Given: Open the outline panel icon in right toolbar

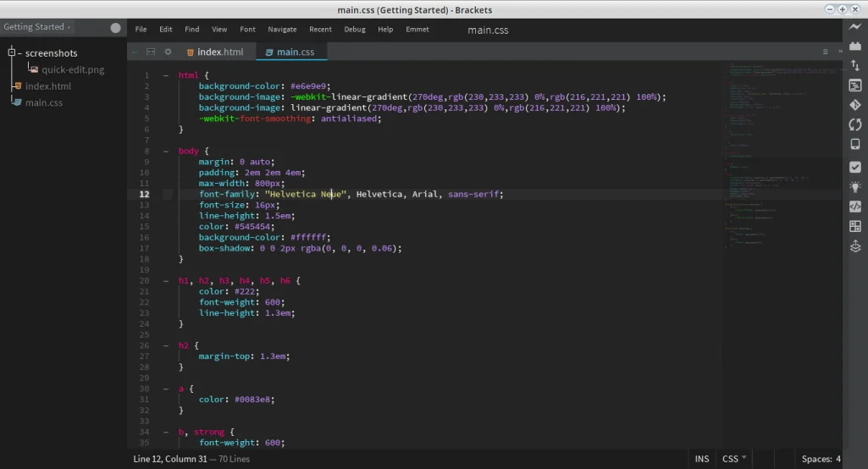Looking at the screenshot, I should coord(855,86).
